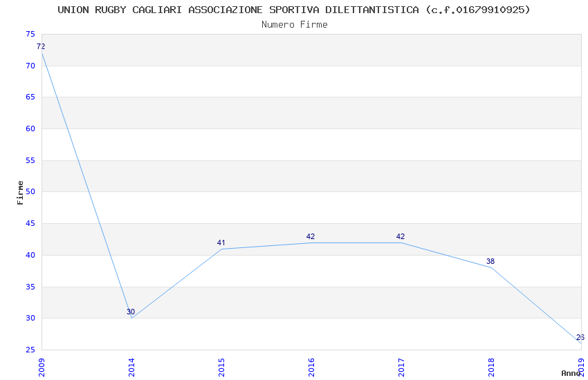Click the 50 tick on the y-axis
588x380 pixels.
(x=30, y=192)
